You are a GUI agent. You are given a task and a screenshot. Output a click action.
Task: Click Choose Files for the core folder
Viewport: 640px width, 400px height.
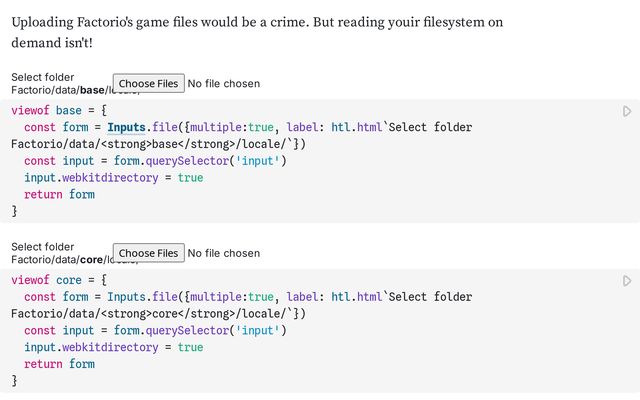149,253
